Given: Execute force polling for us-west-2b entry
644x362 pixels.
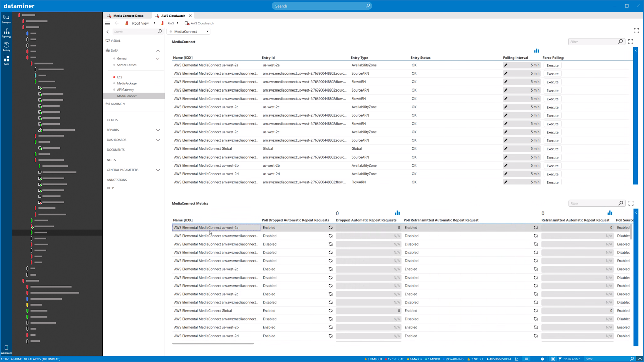Looking at the screenshot, I should point(552,166).
